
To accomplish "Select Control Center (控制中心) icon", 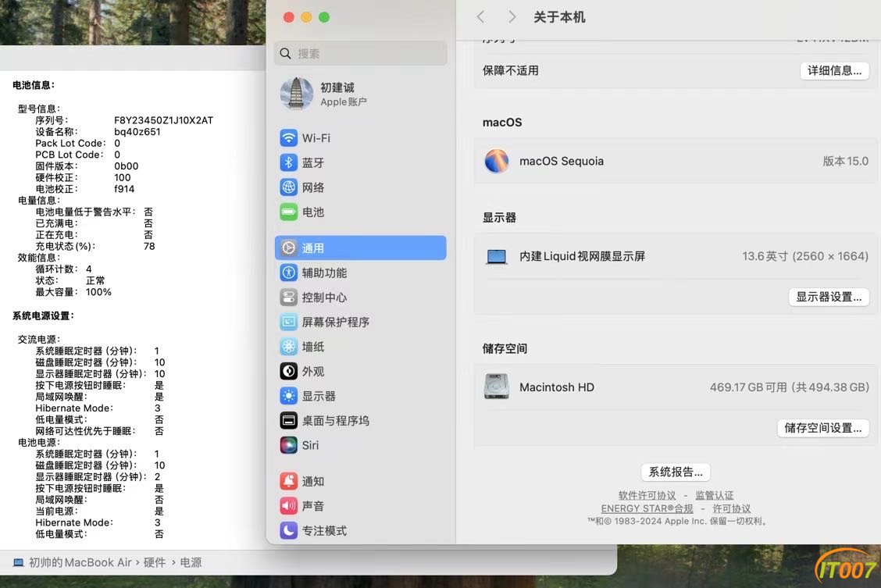I will click(x=288, y=298).
